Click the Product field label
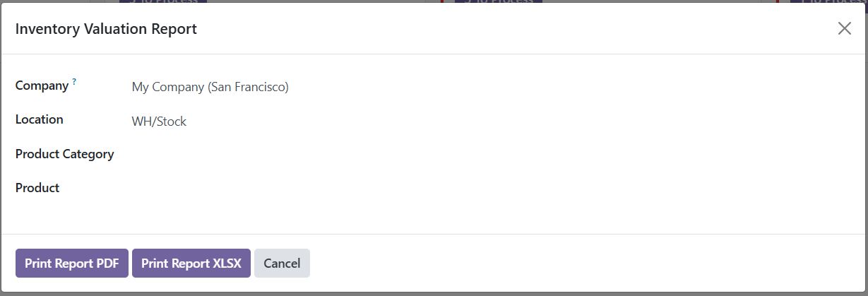 tap(37, 188)
